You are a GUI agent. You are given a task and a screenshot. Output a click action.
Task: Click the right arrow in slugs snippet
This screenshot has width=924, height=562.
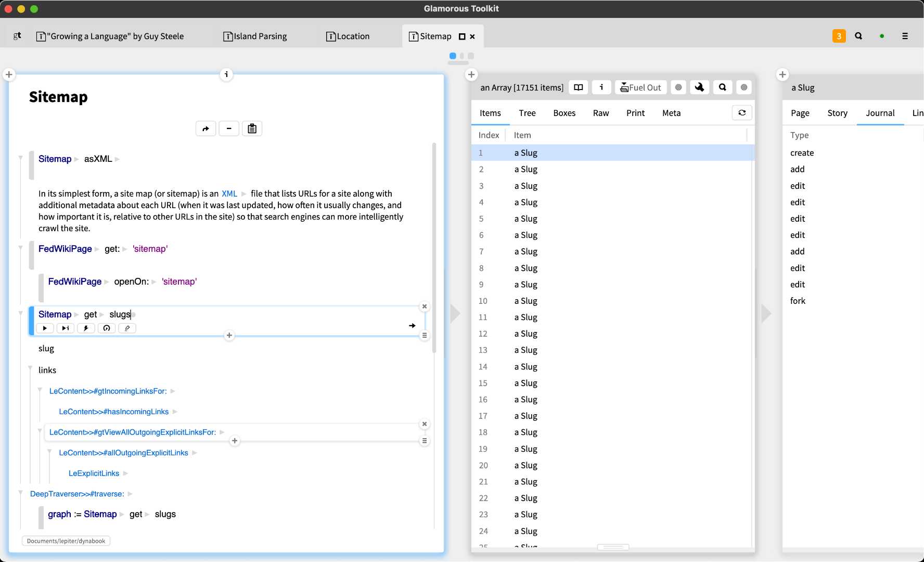(x=412, y=326)
